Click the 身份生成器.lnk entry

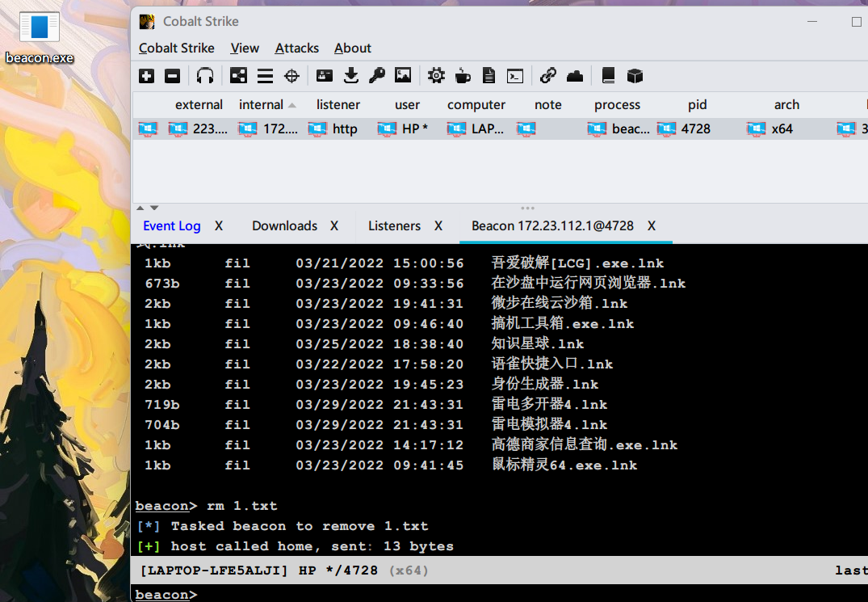point(544,385)
